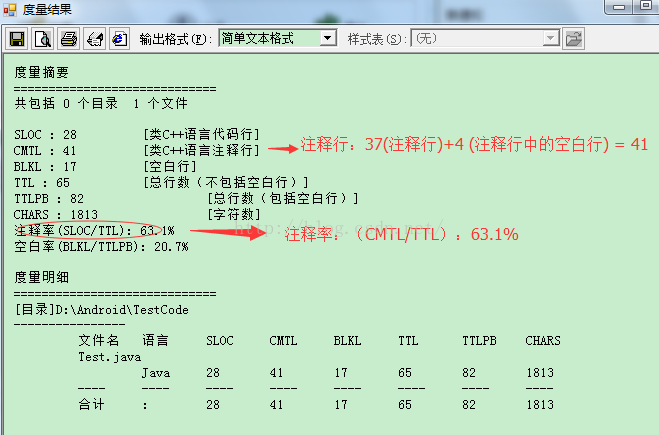The image size is (659, 435).
Task: Open the 样式表 combo box showing (无)
Action: [486, 38]
